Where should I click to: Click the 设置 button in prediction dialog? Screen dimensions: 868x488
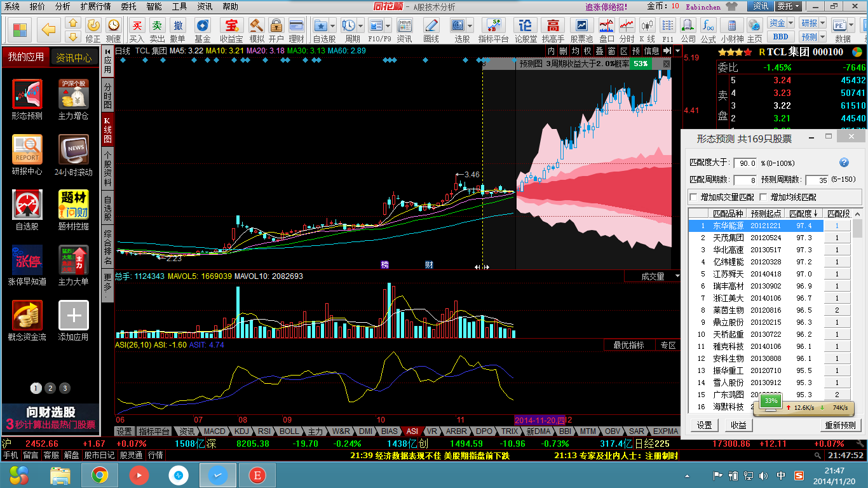click(705, 425)
